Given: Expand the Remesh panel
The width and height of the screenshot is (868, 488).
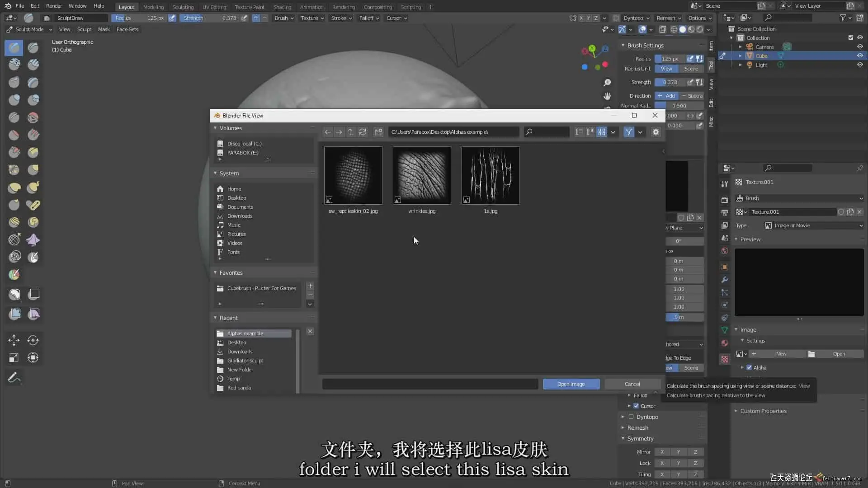Looking at the screenshot, I should [637, 428].
